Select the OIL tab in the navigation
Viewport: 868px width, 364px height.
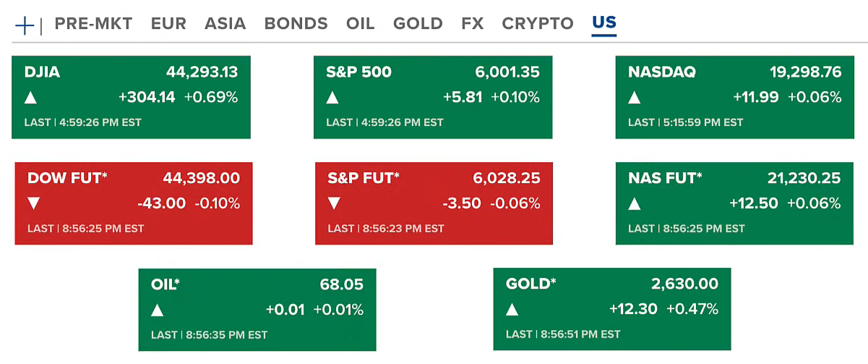click(x=360, y=23)
